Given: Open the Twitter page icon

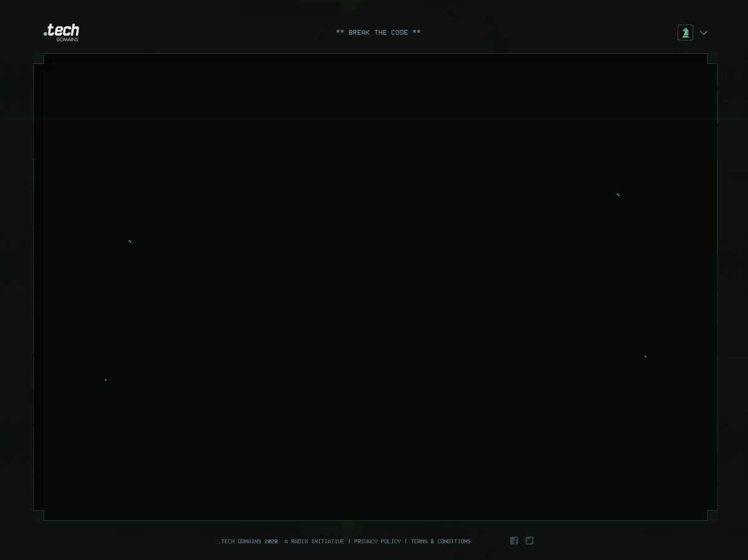Looking at the screenshot, I should tap(529, 541).
